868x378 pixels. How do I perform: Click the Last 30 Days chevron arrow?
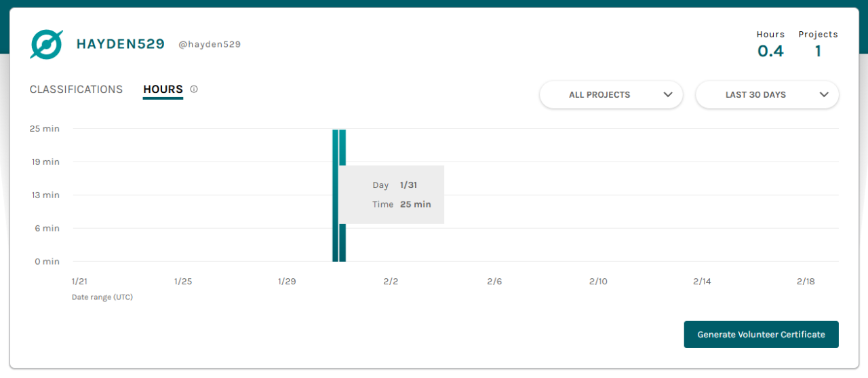point(824,95)
